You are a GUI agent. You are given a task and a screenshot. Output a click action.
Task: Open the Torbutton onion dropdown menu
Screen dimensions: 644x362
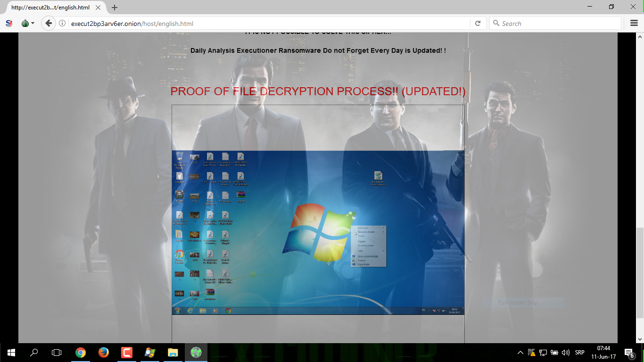28,23
